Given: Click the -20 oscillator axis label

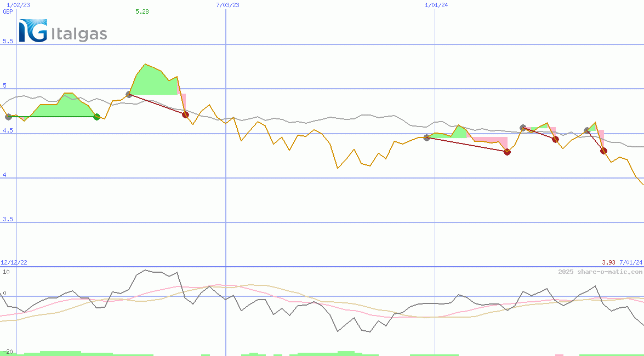Looking at the screenshot, I should click(x=8, y=352).
